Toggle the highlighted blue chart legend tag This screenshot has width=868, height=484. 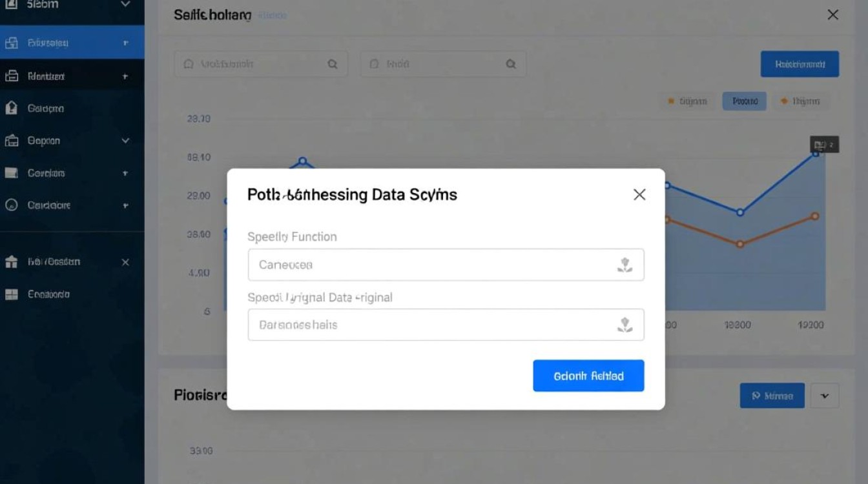[745, 101]
